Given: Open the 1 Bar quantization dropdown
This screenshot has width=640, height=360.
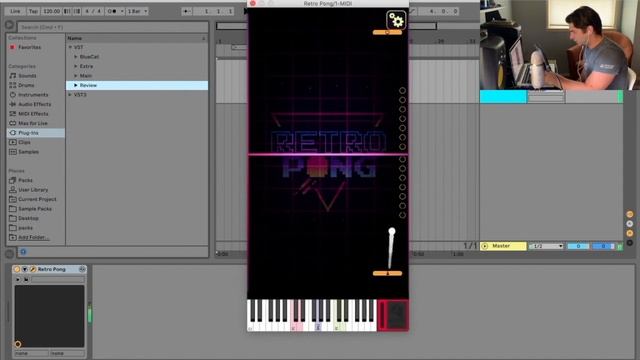Looking at the screenshot, I should [x=138, y=11].
